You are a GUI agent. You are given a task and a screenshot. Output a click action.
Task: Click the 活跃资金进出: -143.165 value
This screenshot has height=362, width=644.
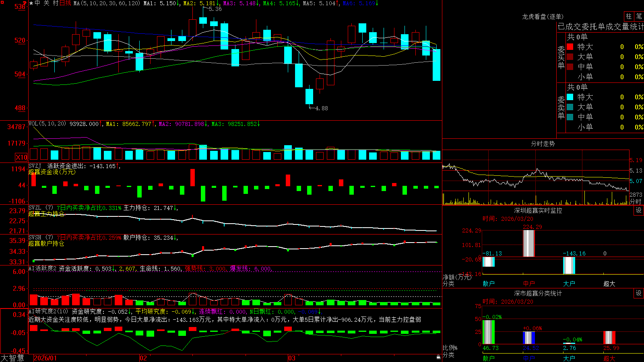81,166
